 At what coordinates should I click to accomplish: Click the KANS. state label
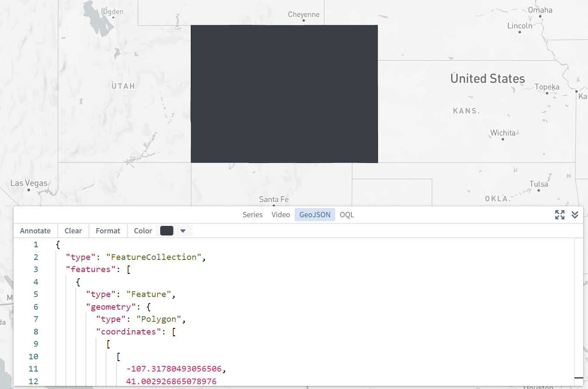pyautogui.click(x=467, y=111)
